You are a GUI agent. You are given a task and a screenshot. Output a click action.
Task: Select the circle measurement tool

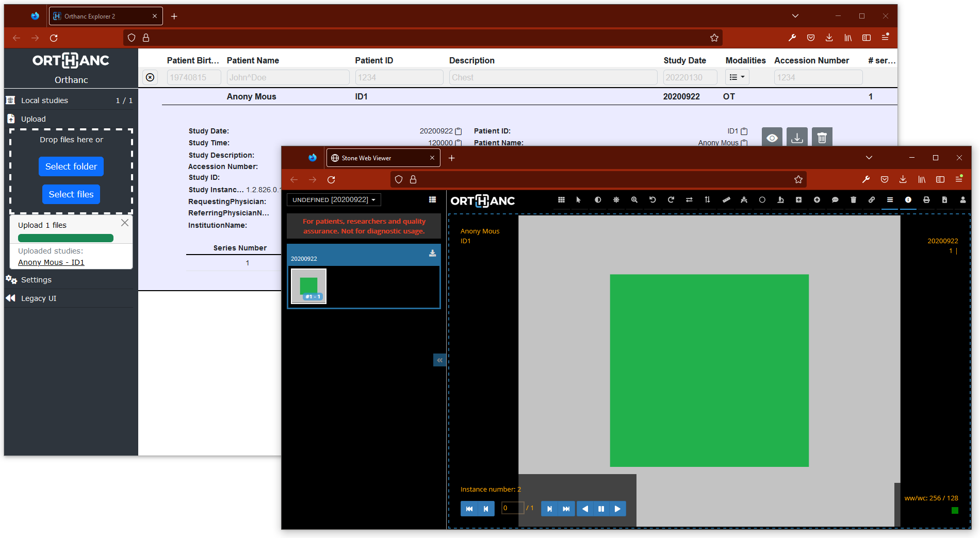coord(762,200)
